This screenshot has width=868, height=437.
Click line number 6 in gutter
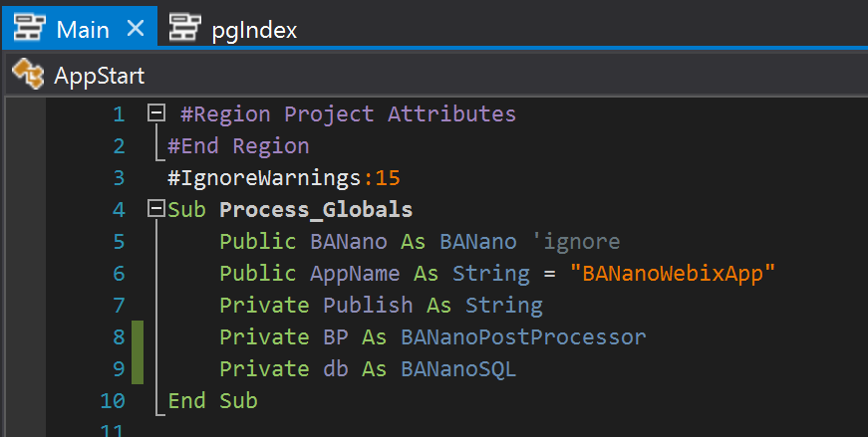coord(119,274)
